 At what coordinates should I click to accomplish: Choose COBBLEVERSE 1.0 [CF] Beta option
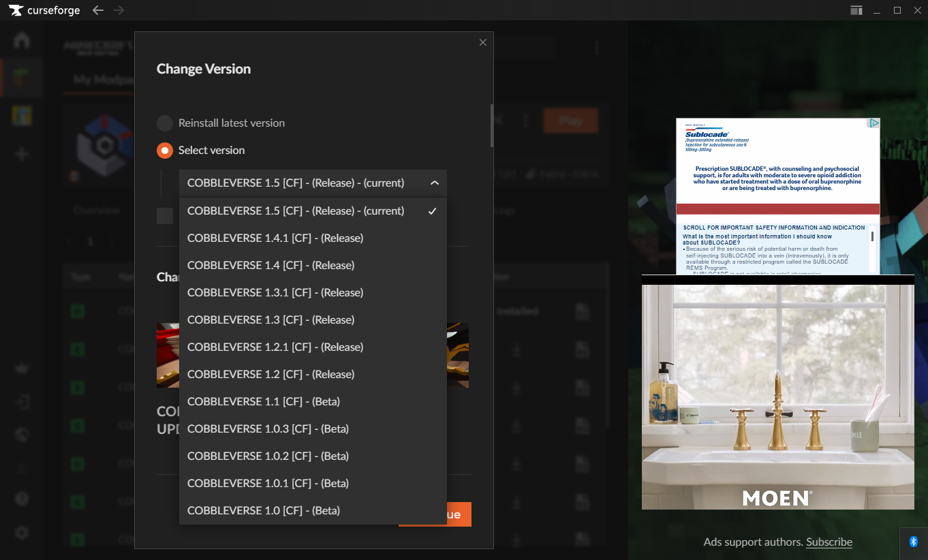[264, 511]
